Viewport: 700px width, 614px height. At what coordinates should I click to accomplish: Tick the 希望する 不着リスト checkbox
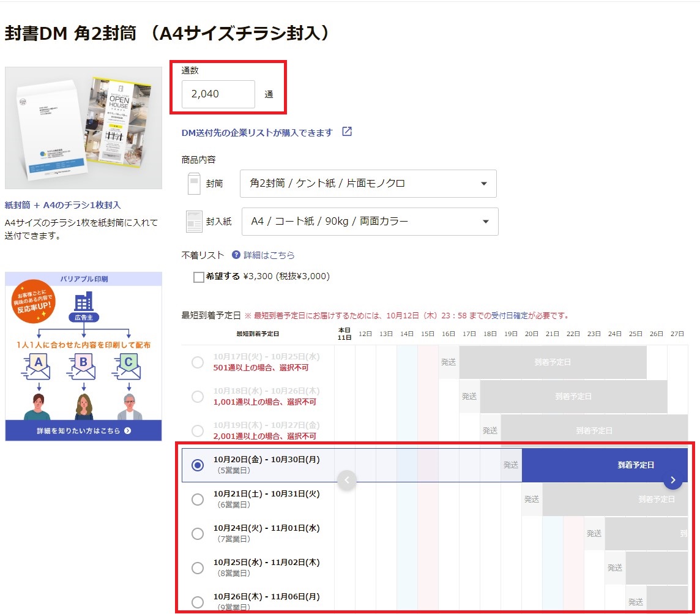(199, 277)
